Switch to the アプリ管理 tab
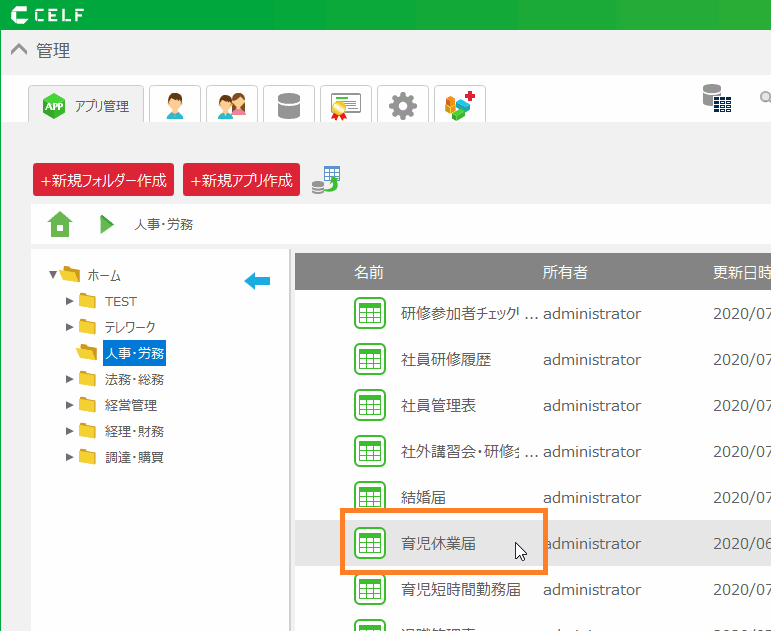 click(87, 105)
